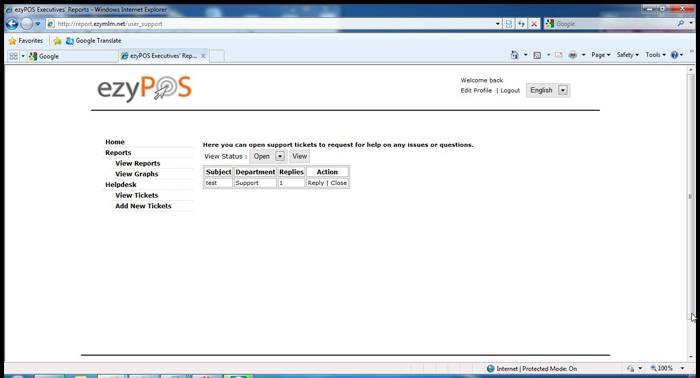Open the recent pages dropdown next to Forward
Screen dimensions: 700x378
pyautogui.click(x=38, y=24)
